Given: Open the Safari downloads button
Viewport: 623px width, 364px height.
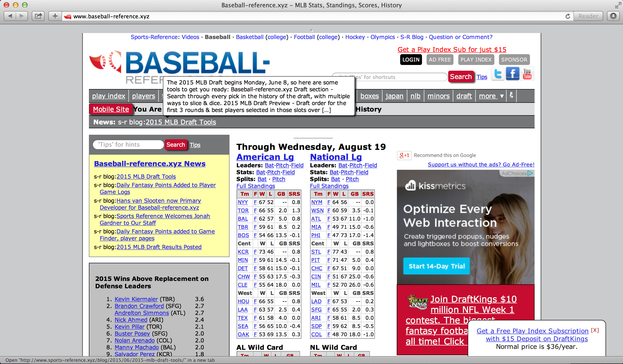Looking at the screenshot, I should click(x=613, y=16).
